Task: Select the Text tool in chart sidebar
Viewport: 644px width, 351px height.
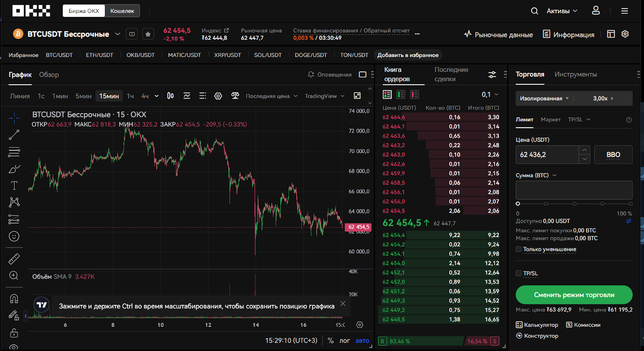Action: (14, 185)
